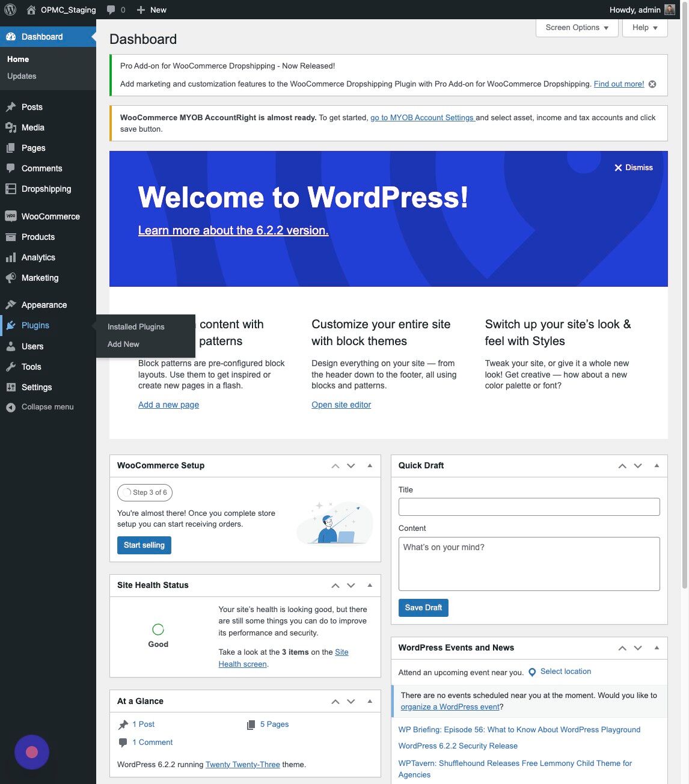
Task: Open the OPMC_Staging site home icon
Action: [x=31, y=10]
